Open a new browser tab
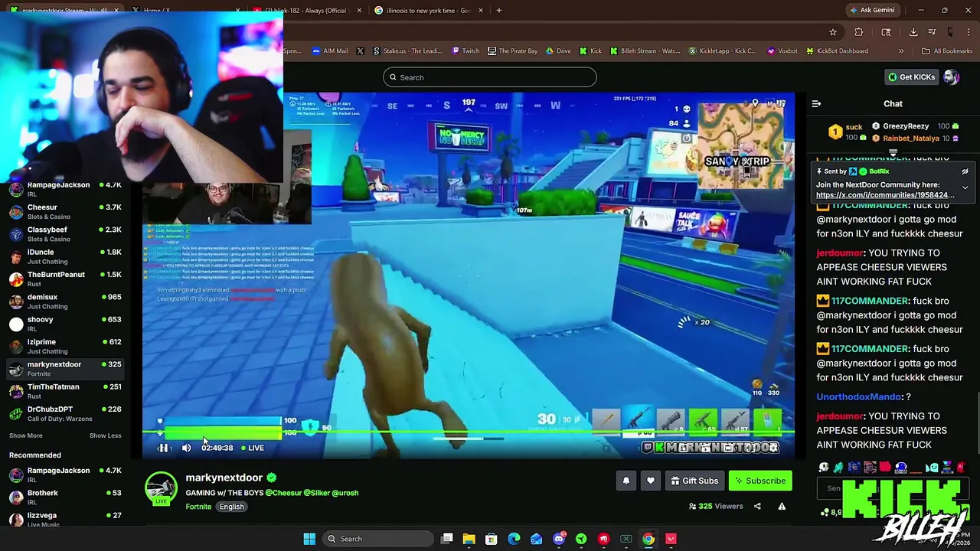The width and height of the screenshot is (980, 551). pyautogui.click(x=498, y=11)
